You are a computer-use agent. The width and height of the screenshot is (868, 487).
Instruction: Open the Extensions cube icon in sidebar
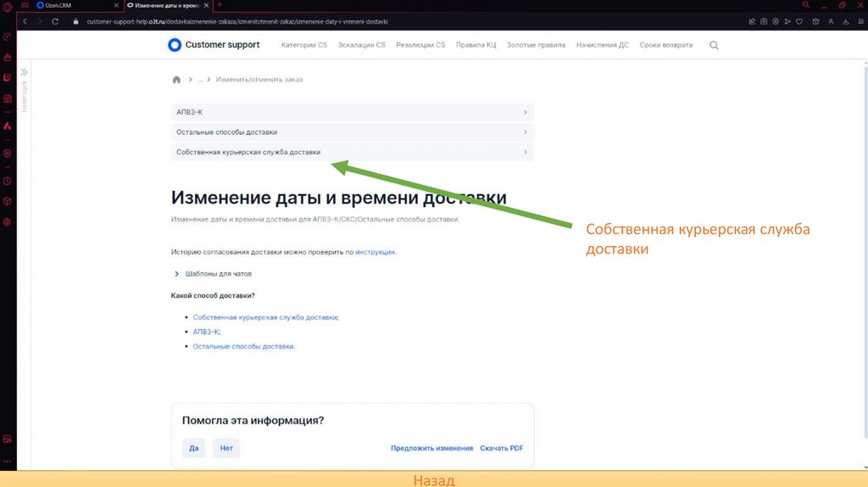coord(7,201)
